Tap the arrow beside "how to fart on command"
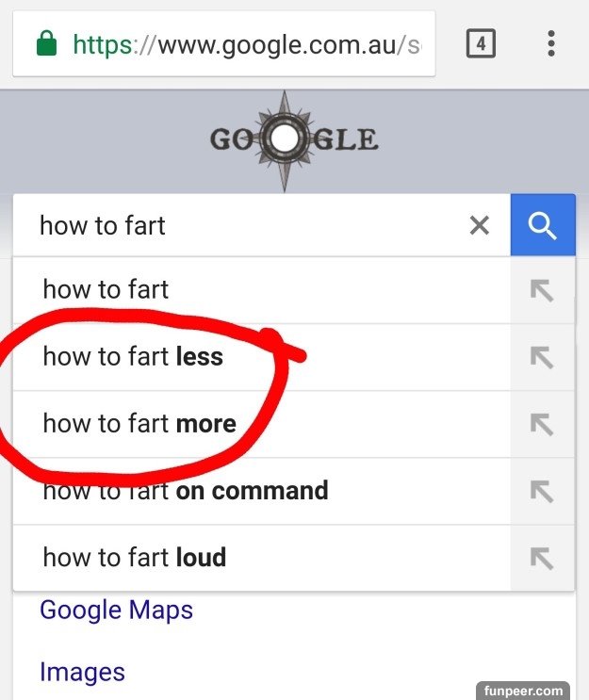This screenshot has width=589, height=700. (x=542, y=491)
